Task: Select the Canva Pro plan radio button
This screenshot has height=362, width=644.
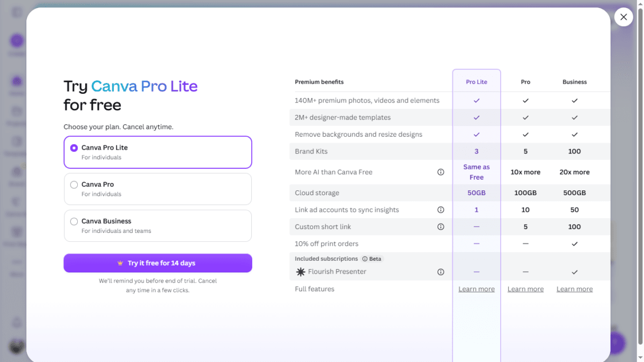Action: pyautogui.click(x=74, y=184)
